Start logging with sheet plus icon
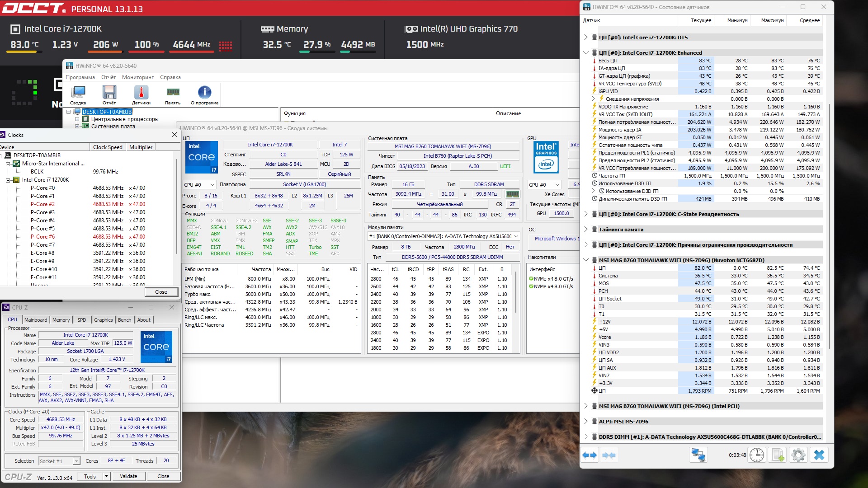 pos(778,455)
